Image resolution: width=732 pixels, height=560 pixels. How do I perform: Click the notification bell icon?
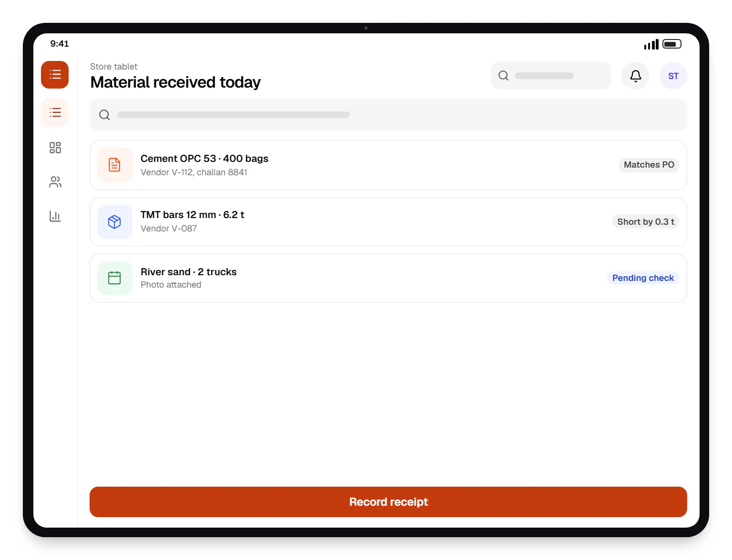point(635,76)
